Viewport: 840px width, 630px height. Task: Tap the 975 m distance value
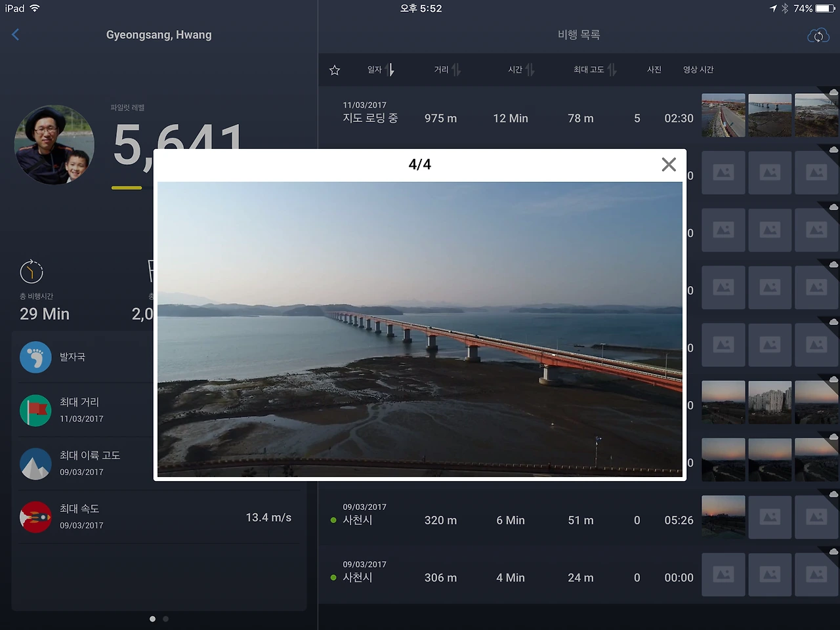point(440,119)
